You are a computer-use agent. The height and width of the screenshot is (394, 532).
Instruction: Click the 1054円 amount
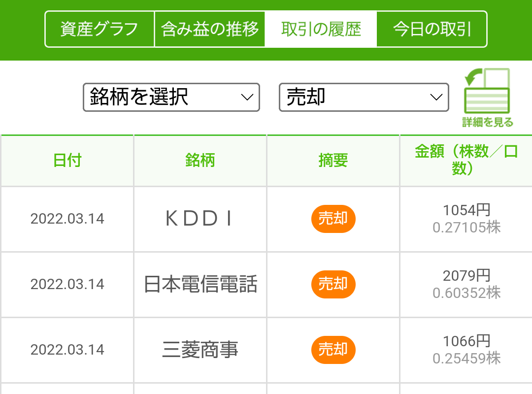466,210
